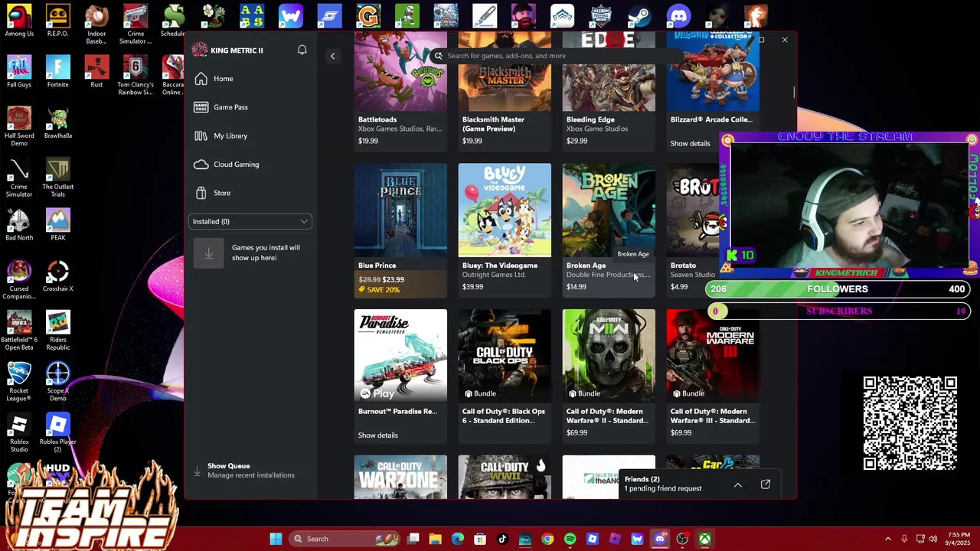Show hidden system tray icons
This screenshot has height=551, width=980.
click(888, 539)
